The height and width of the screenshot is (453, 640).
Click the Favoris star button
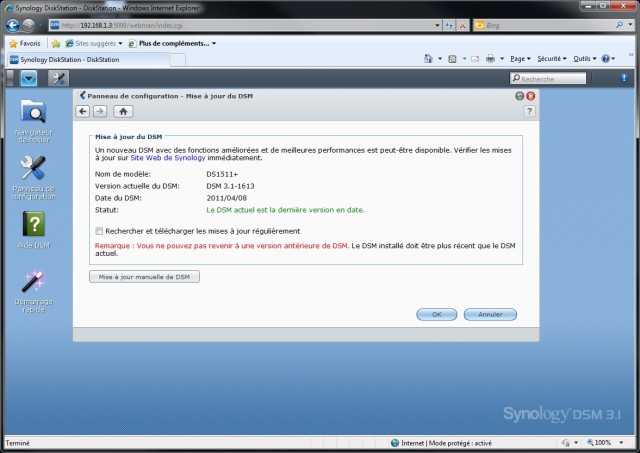25,43
